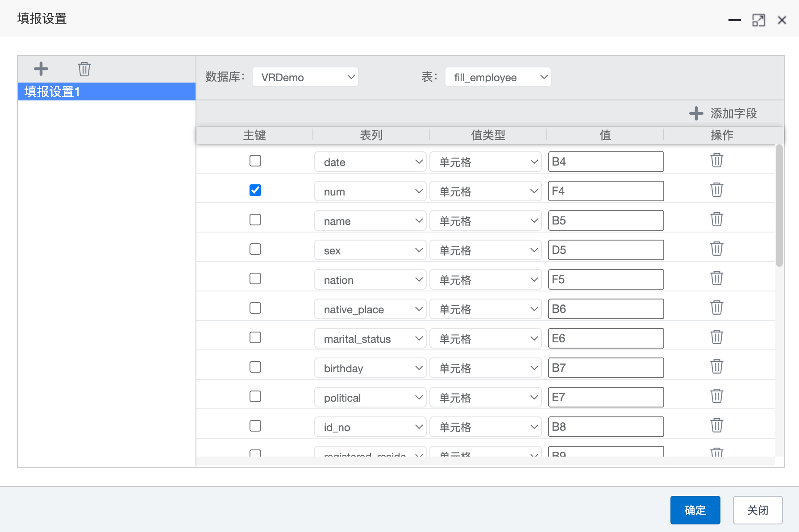The width and height of the screenshot is (799, 532).
Task: Open the sex column dropdown
Action: pyautogui.click(x=370, y=250)
